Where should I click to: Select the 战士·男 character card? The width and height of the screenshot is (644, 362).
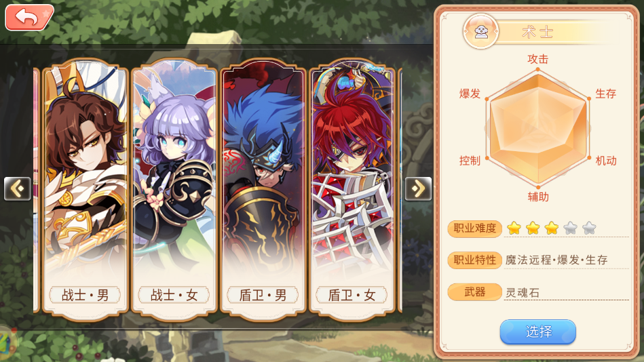tap(86, 190)
